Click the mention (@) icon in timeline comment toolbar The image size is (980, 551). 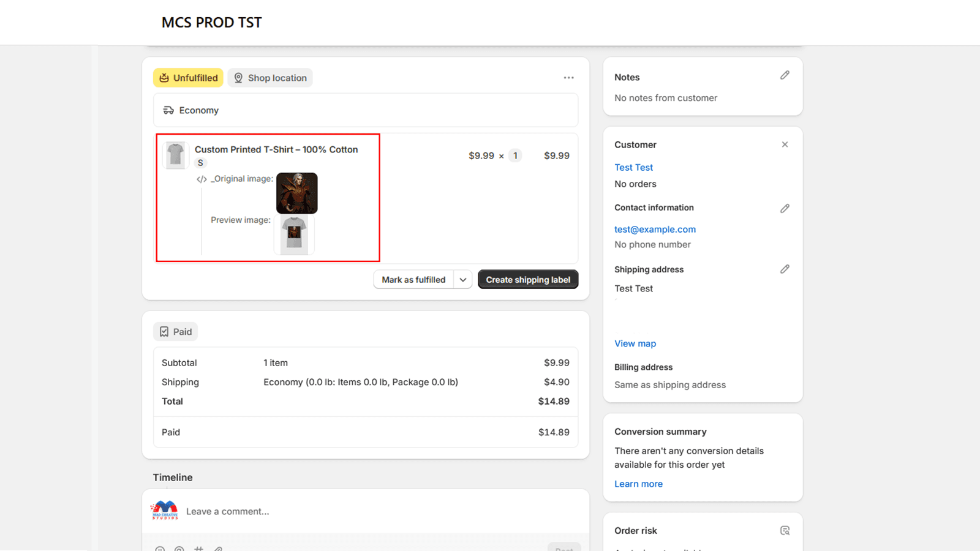coord(179,549)
